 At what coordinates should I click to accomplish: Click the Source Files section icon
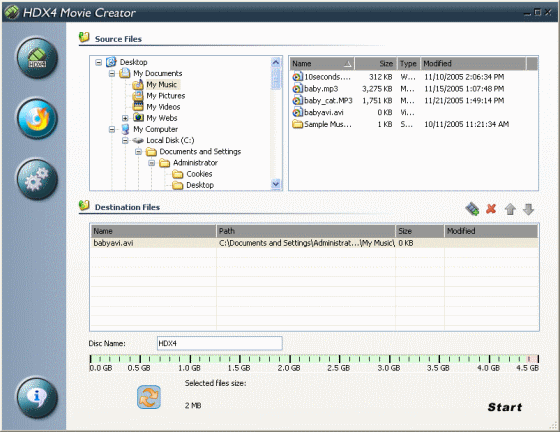[84, 37]
